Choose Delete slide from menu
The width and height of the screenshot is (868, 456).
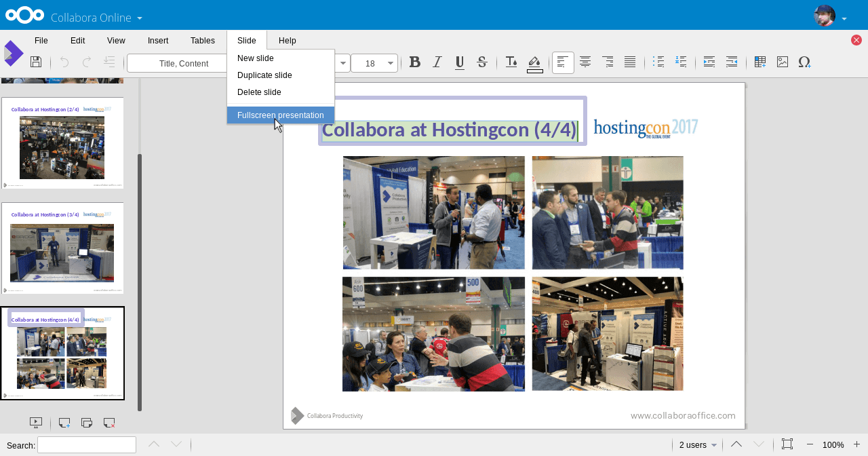(281, 92)
